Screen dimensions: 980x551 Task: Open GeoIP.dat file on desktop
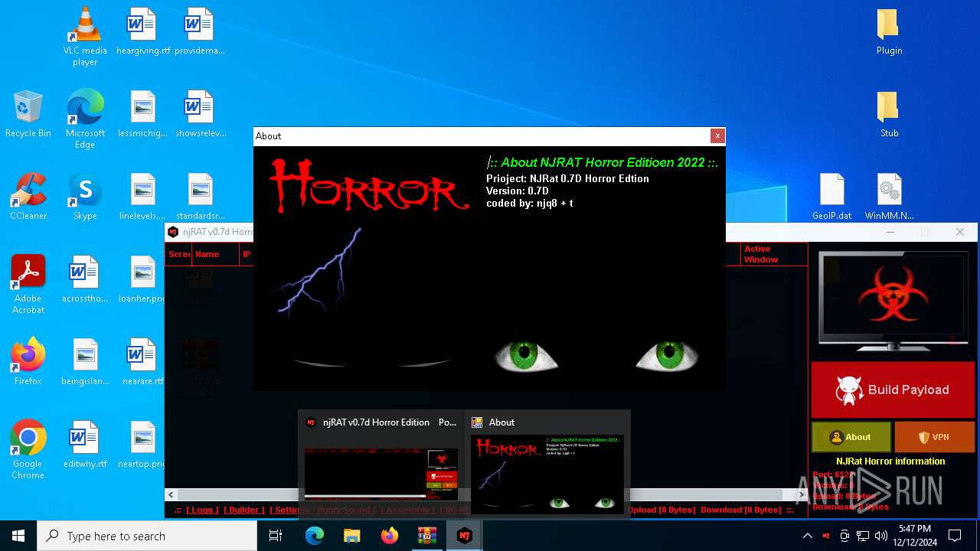tap(832, 197)
